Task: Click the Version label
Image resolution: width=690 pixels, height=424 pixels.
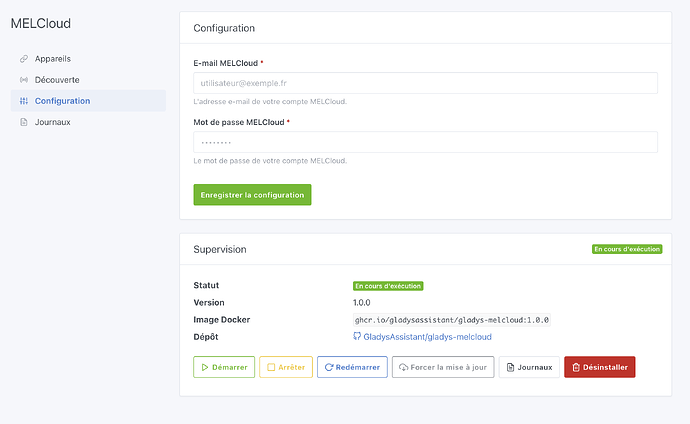Action: (209, 303)
